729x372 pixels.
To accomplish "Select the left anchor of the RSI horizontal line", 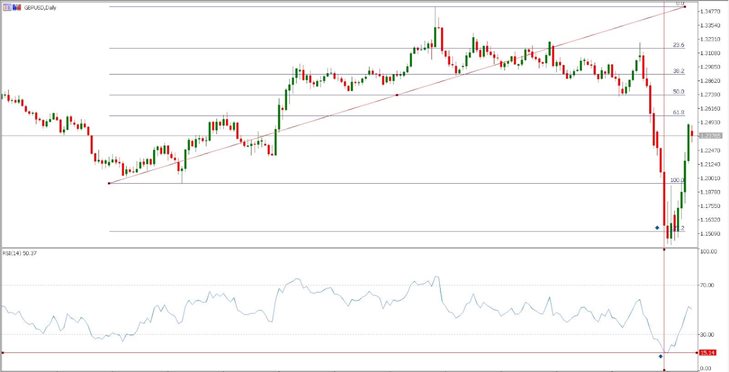I will 2,352.
